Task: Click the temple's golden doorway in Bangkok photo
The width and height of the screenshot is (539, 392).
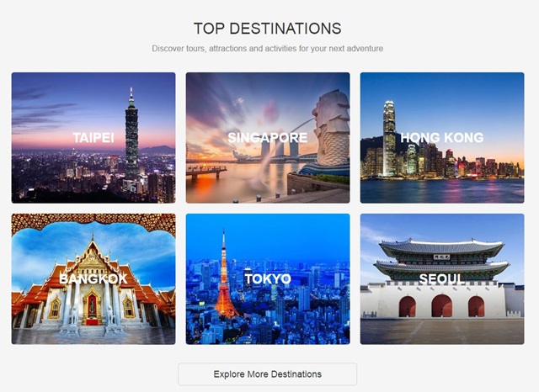Action: click(92, 306)
